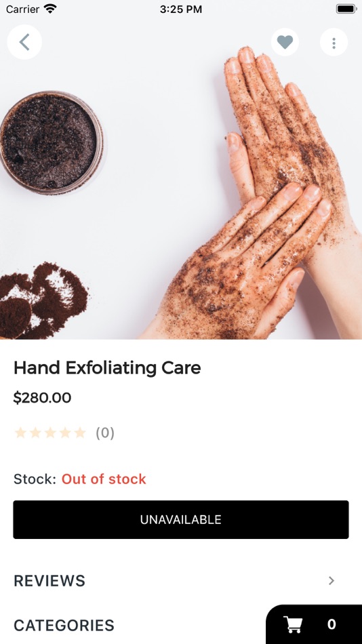Open the REVIEWS row label
This screenshot has width=362, height=644.
click(x=49, y=581)
